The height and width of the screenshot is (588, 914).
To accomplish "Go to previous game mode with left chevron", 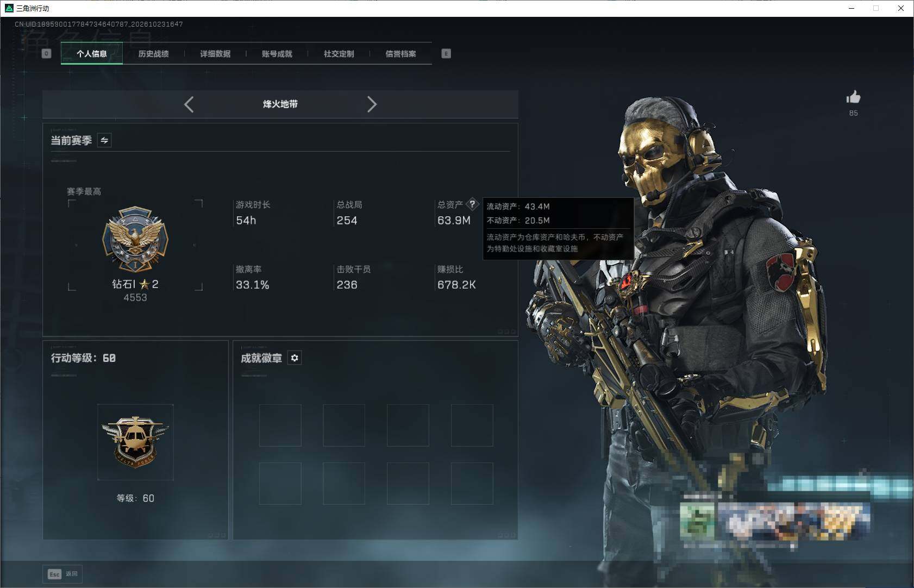I will pyautogui.click(x=189, y=104).
